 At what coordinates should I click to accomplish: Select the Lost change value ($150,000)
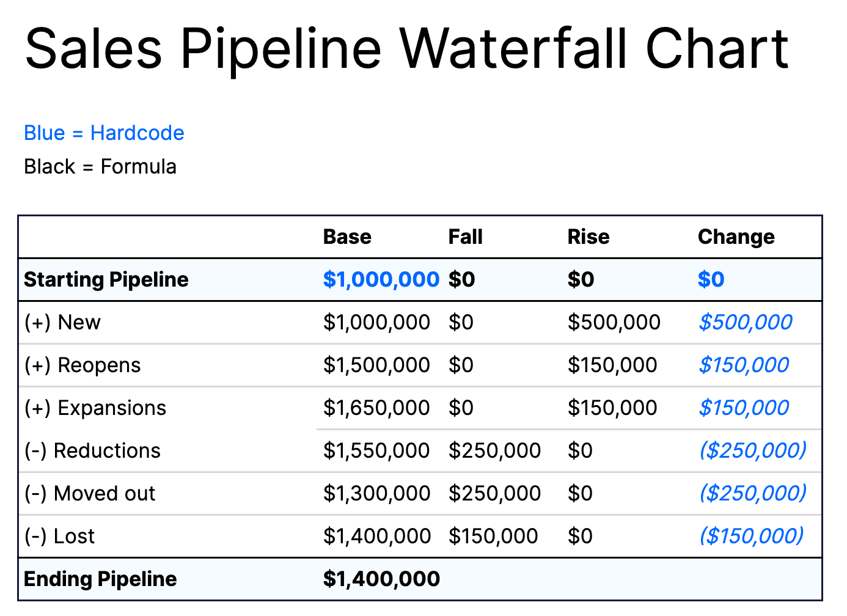click(x=751, y=536)
